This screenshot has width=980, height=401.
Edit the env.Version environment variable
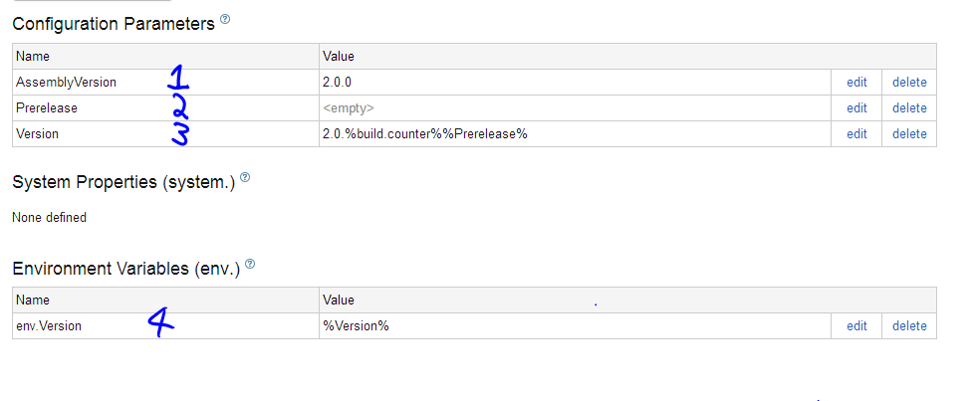(857, 326)
